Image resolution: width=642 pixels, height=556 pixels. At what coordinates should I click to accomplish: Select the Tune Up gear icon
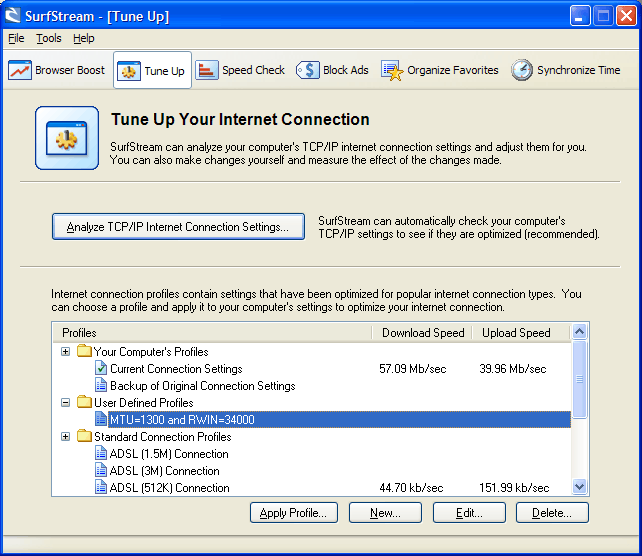(x=129, y=71)
